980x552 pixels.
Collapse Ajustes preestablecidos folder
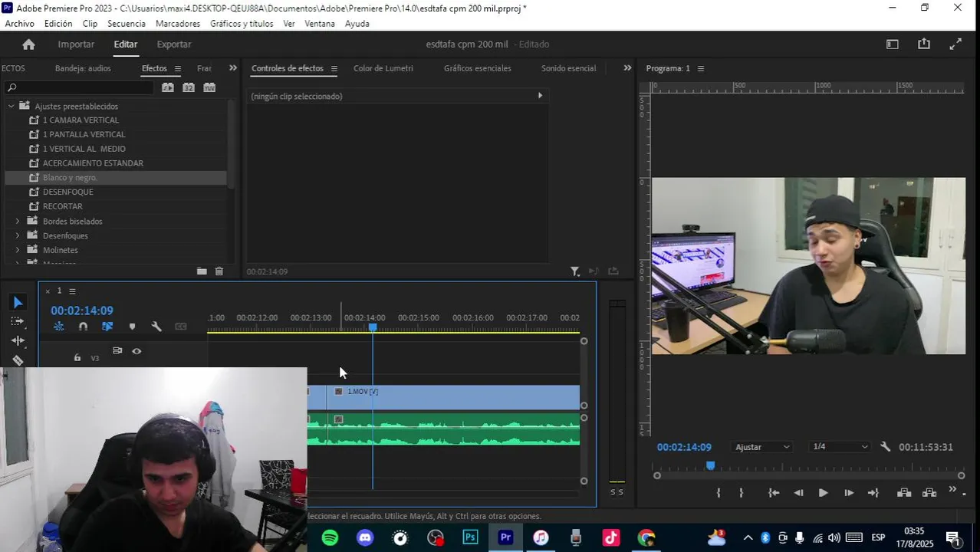click(x=11, y=106)
